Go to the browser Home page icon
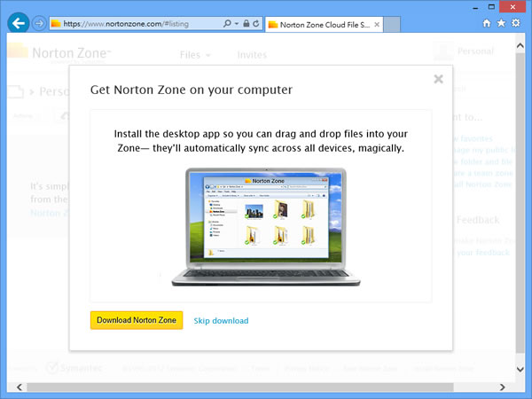Viewport: 532px width, 399px height. point(487,23)
